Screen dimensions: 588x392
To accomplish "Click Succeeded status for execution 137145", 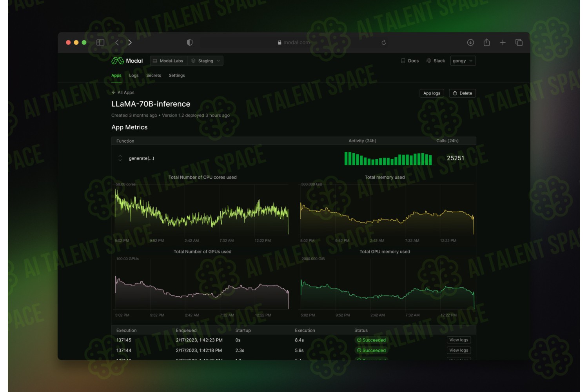I will (x=371, y=340).
